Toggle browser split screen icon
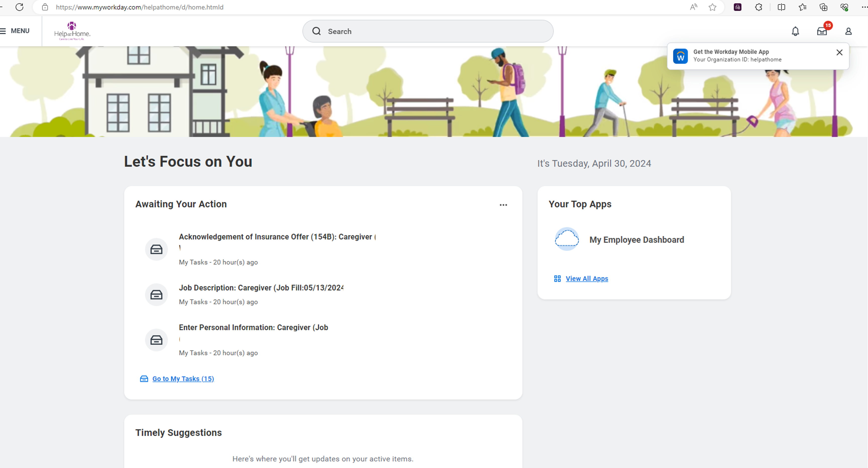This screenshot has height=468, width=868. tap(781, 7)
